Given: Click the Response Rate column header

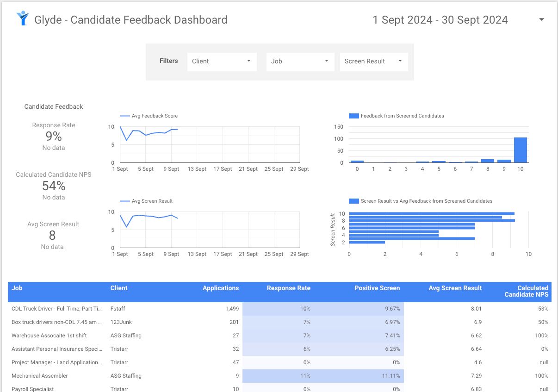Looking at the screenshot, I should tap(288, 288).
